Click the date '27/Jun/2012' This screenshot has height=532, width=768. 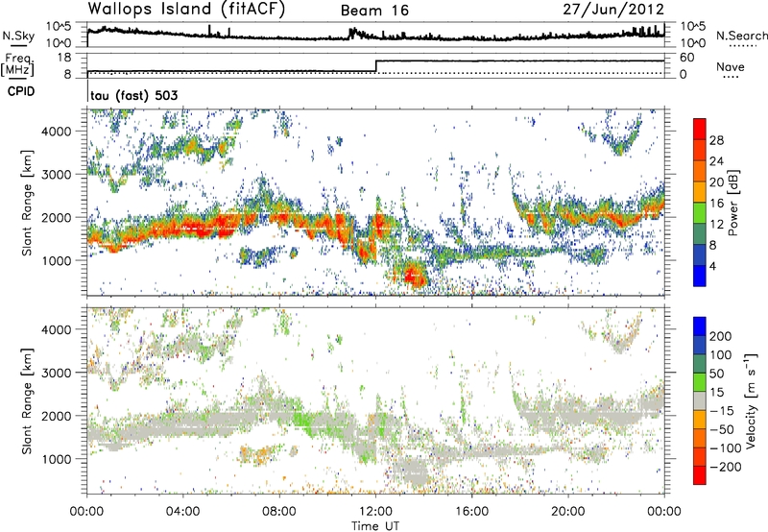[x=613, y=10]
